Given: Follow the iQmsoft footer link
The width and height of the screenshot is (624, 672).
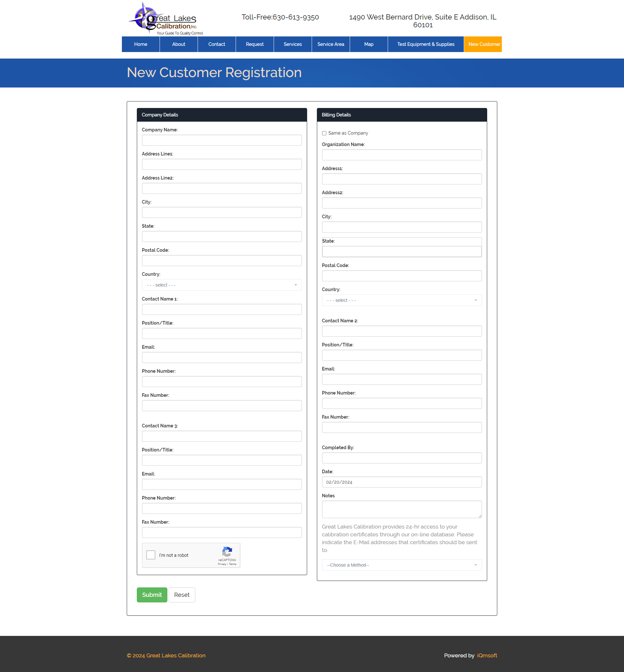Looking at the screenshot, I should [487, 655].
